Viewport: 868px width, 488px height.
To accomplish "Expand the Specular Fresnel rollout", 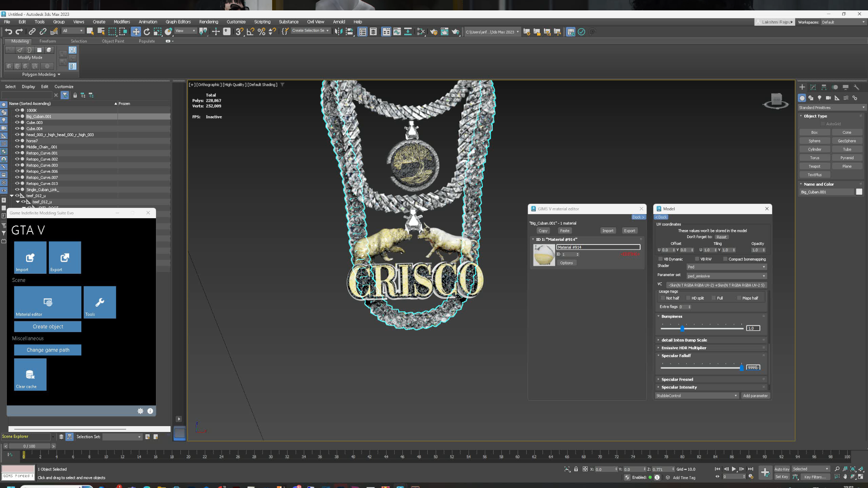I will pos(677,380).
